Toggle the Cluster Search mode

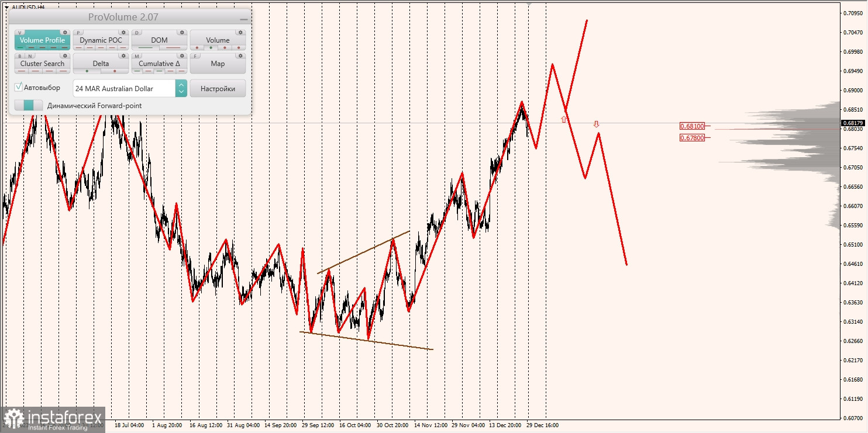pyautogui.click(x=42, y=64)
